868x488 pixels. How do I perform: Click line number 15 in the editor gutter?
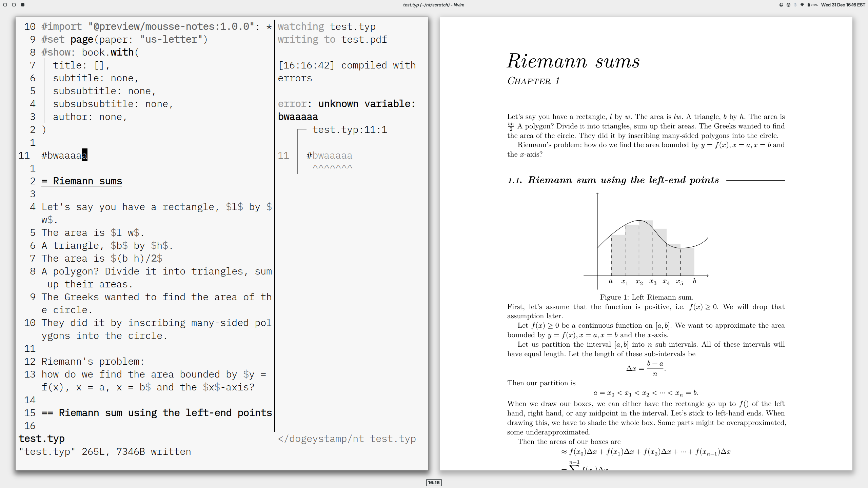pos(29,413)
